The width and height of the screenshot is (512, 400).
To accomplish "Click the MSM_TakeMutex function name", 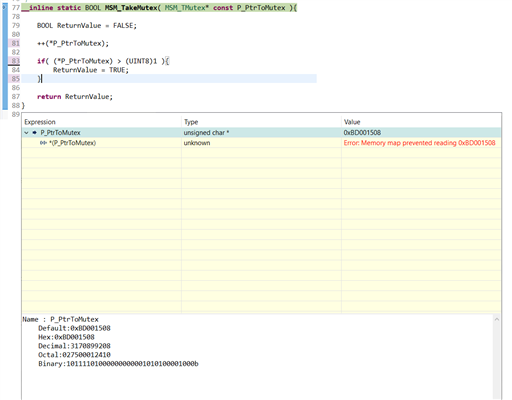I will pyautogui.click(x=131, y=8).
